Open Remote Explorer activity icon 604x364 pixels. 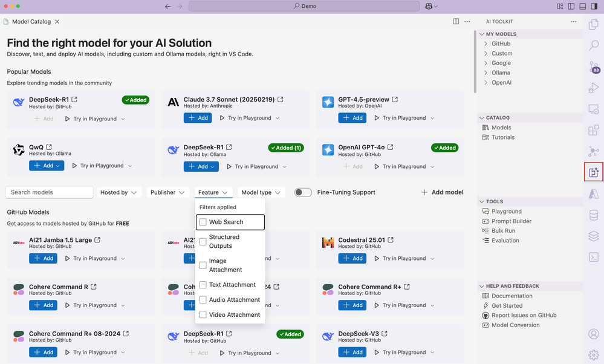pos(594,109)
